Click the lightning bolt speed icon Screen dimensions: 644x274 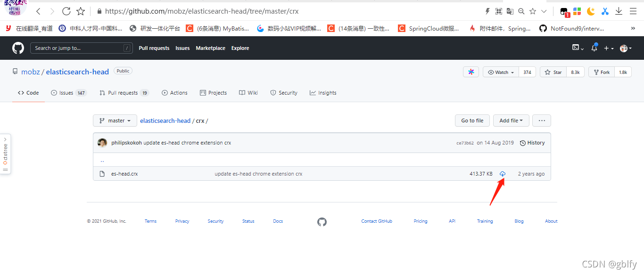pos(487,11)
